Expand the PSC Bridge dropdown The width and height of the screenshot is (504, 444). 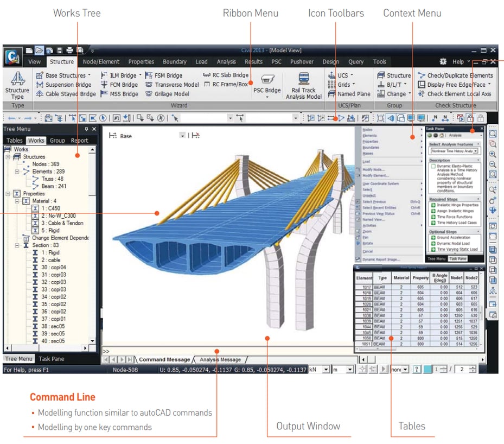click(267, 97)
